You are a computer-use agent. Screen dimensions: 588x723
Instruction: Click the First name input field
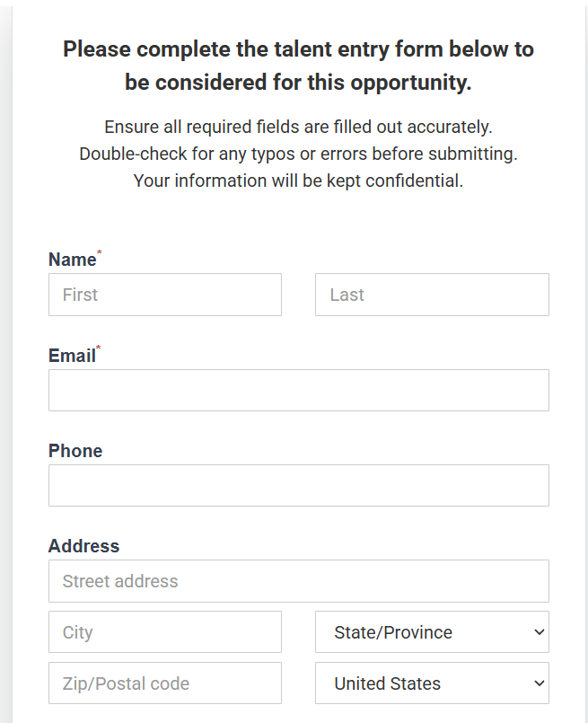coord(164,295)
